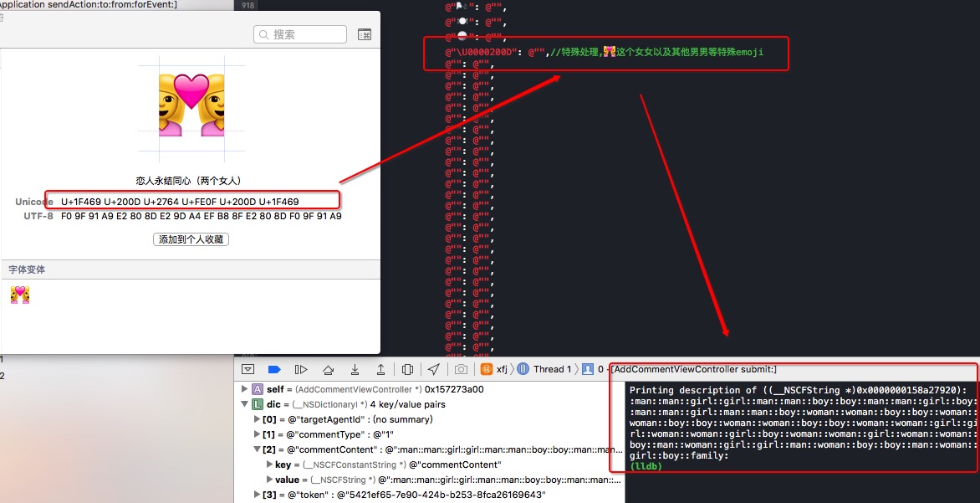Click the 搜索 search field
This screenshot has width=980, height=503.
[x=300, y=34]
